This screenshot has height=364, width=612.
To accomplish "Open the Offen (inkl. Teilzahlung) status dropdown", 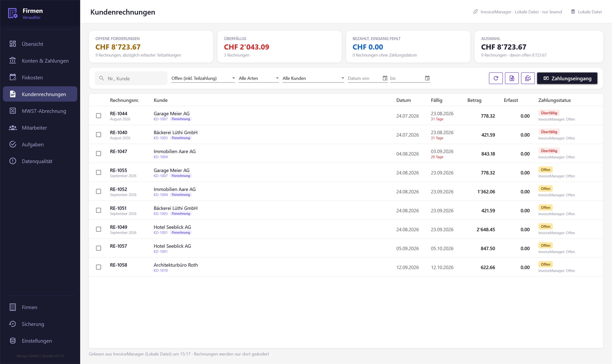I will [x=203, y=78].
